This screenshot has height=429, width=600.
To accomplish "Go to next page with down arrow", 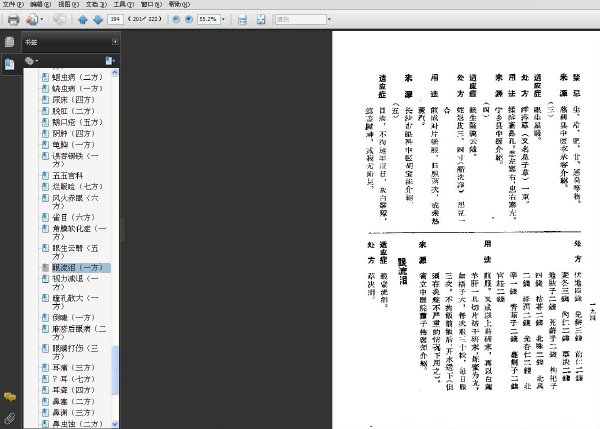I will (98, 19).
